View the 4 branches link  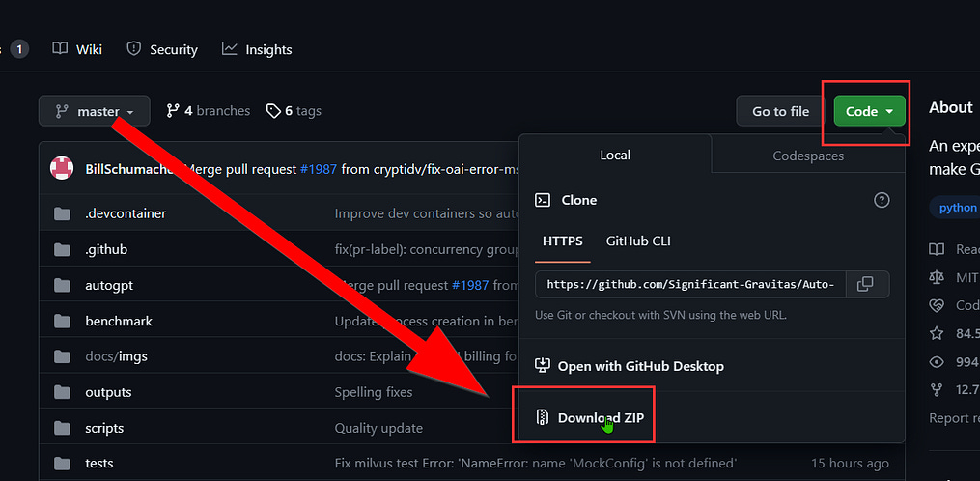pyautogui.click(x=209, y=111)
